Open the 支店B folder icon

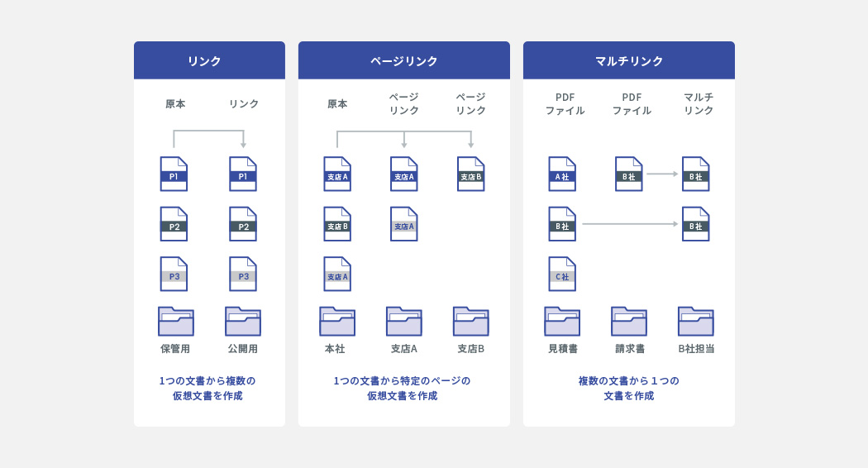(470, 321)
